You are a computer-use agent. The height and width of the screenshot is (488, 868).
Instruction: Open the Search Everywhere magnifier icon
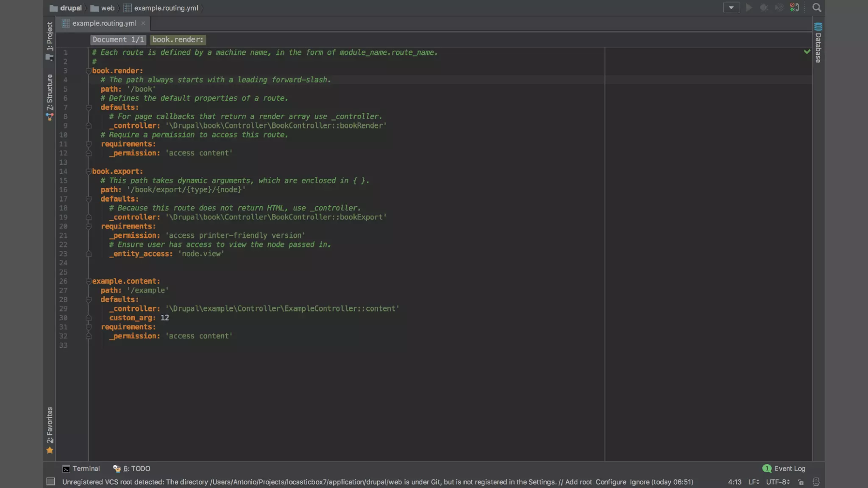pyautogui.click(x=816, y=8)
